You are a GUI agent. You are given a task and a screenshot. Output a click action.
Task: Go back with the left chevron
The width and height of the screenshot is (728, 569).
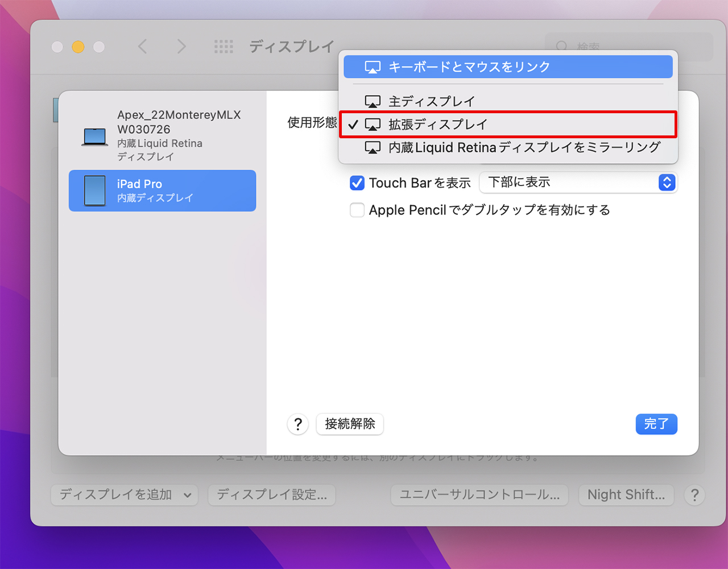[x=143, y=47]
